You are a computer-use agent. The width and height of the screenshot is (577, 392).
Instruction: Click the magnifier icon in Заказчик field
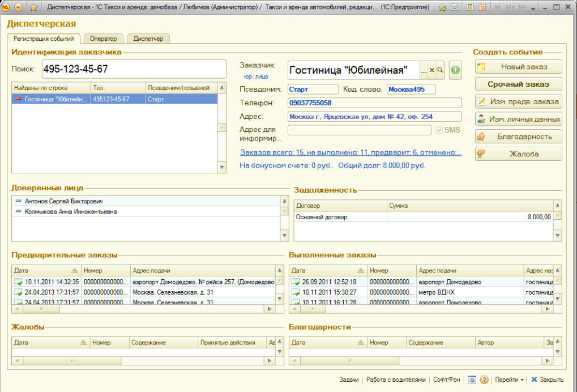click(x=439, y=70)
